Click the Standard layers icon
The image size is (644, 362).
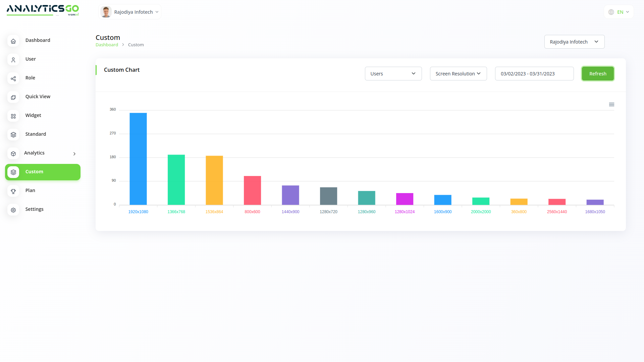[x=13, y=134]
